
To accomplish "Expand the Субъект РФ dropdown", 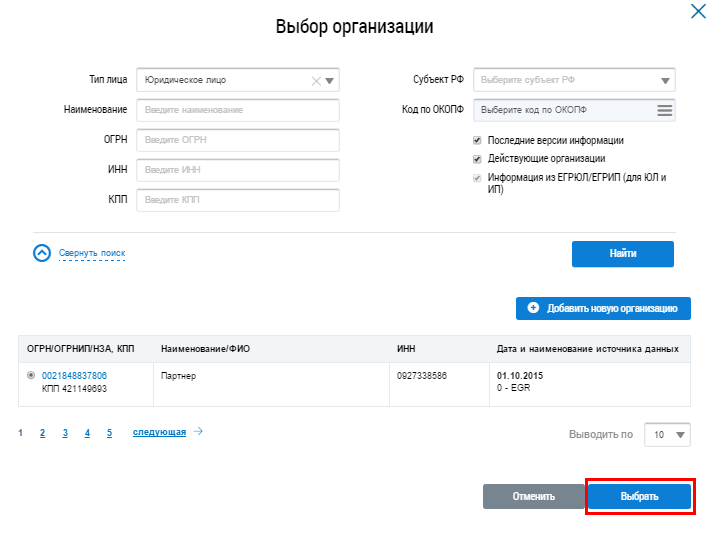I will (666, 81).
